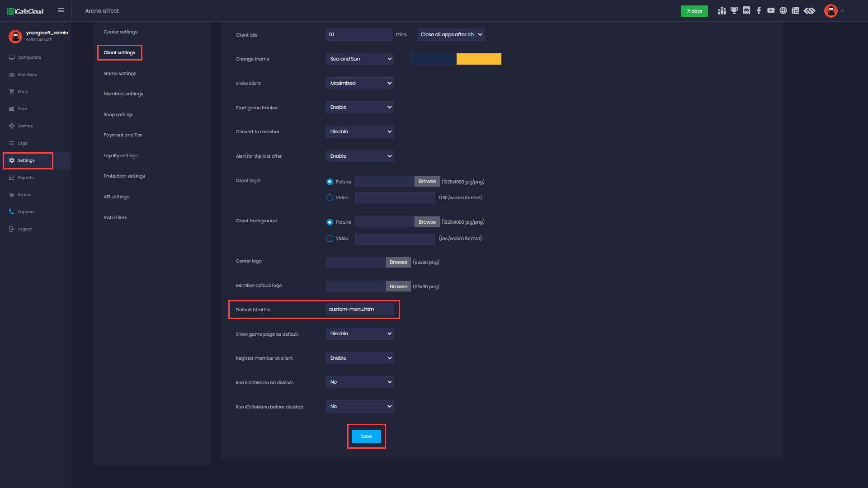Click the globe website icon
This screenshot has width=868, height=488.
(783, 11)
